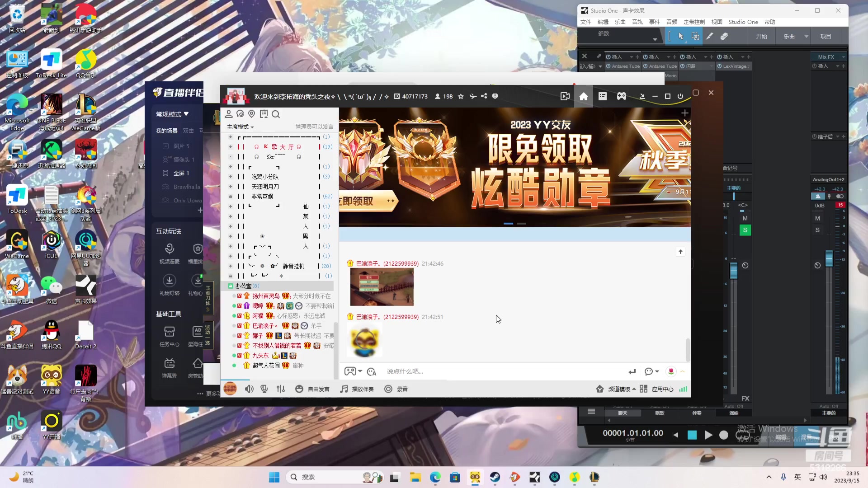868x488 pixels.
Task: Open the home tab in the YY window
Action: 584,96
